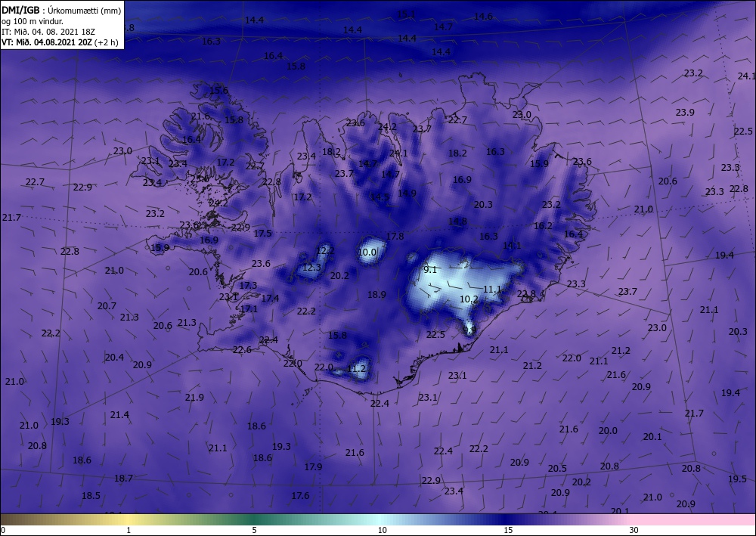
Task: Click the 18.9 value label
Action: point(376,295)
